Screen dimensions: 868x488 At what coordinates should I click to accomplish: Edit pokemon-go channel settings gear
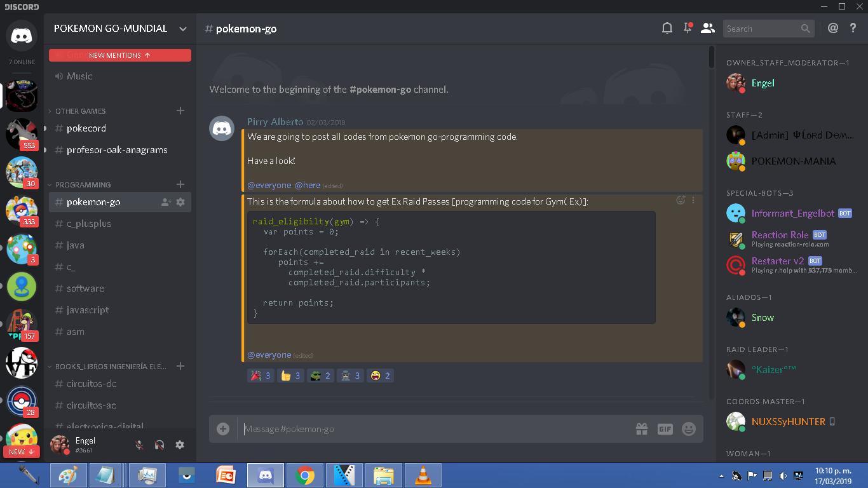180,202
